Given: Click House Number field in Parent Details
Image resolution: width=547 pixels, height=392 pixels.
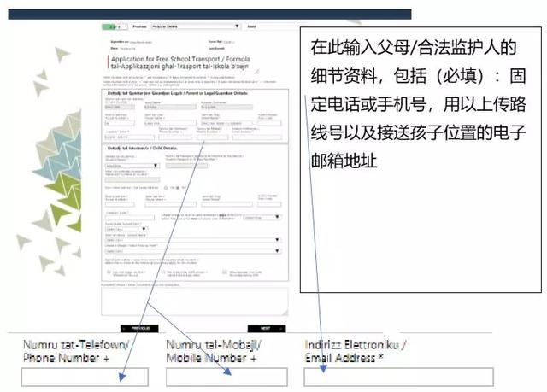Looking at the screenshot, I should tap(120, 123).
